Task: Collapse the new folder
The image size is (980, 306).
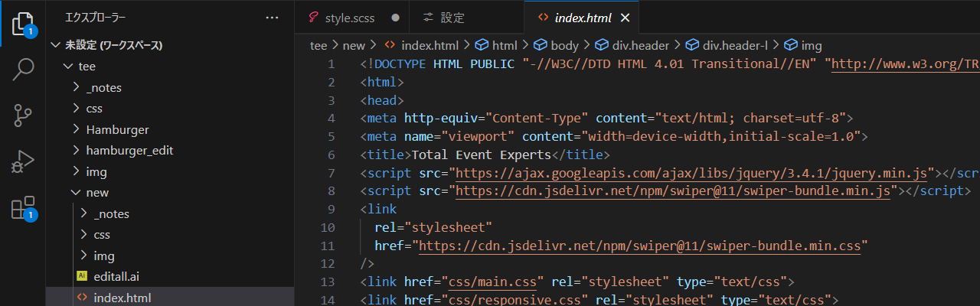Action: (97, 192)
